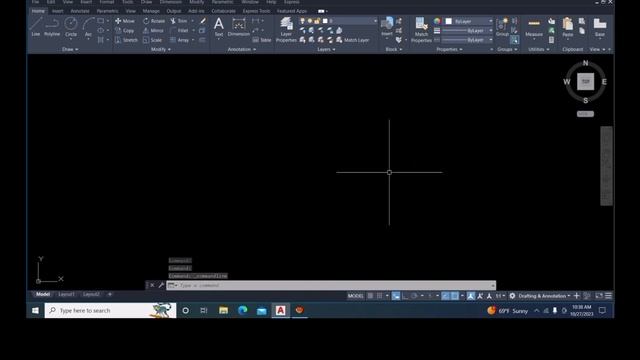This screenshot has width=640, height=360.
Task: Click the Windows taskbar search box
Action: (x=110, y=311)
